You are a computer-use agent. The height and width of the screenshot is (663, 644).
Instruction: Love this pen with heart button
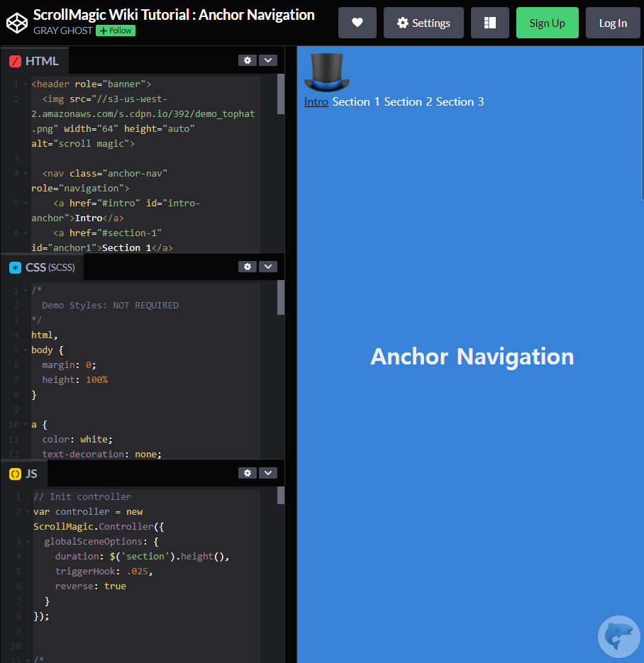click(x=357, y=23)
